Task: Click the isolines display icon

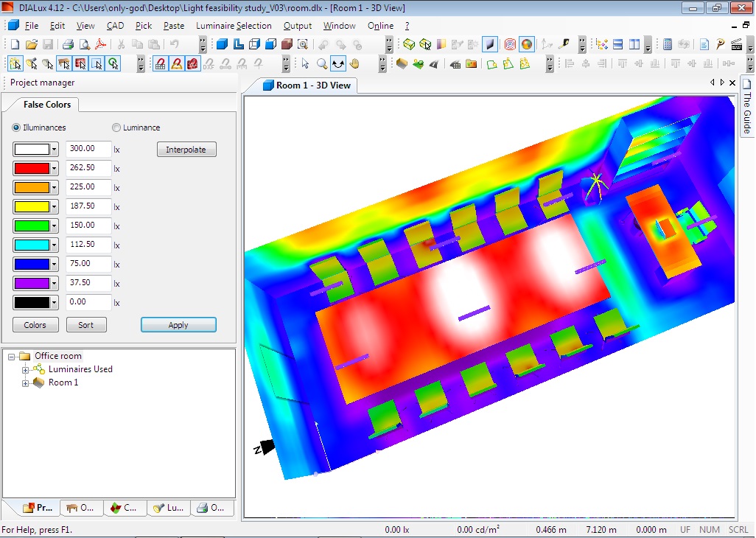Action: [509, 44]
